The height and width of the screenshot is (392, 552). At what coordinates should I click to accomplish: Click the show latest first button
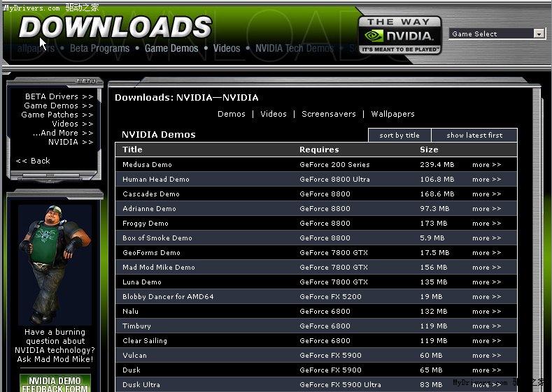tap(474, 136)
